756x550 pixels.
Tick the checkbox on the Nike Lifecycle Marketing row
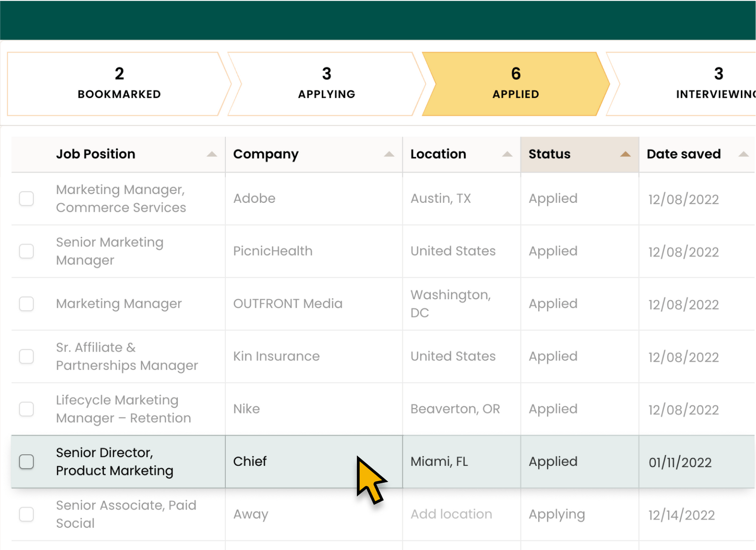tap(26, 409)
